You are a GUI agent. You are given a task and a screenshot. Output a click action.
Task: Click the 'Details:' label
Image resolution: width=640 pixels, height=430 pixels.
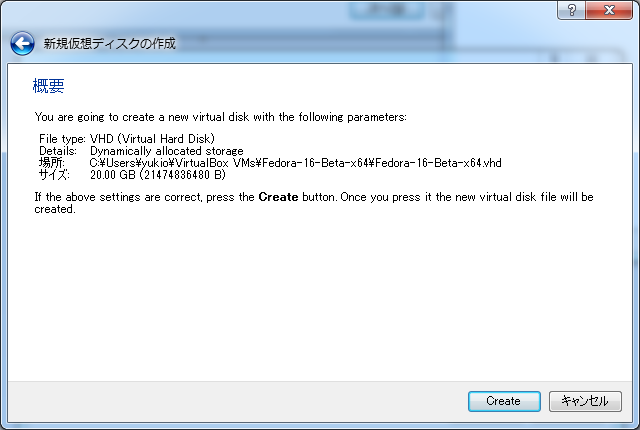click(x=58, y=150)
